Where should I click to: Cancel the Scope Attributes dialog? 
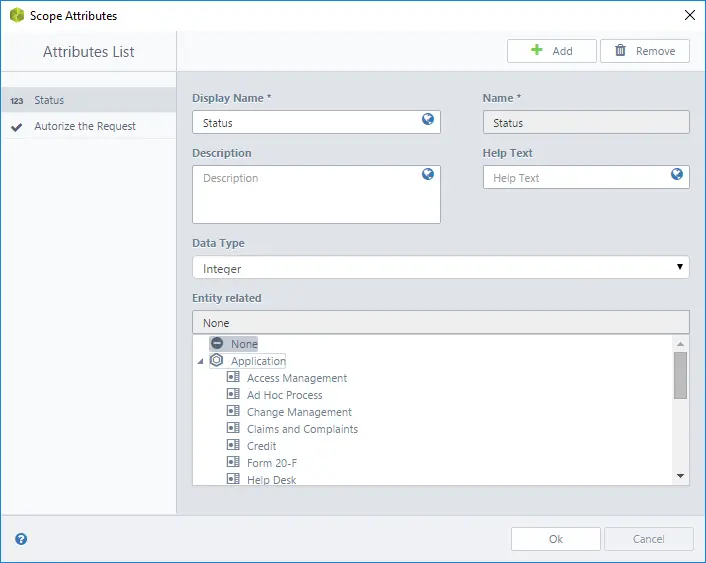[648, 539]
